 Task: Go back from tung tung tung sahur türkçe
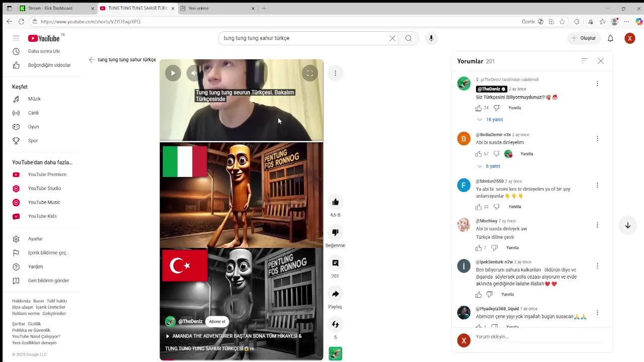coord(92,59)
